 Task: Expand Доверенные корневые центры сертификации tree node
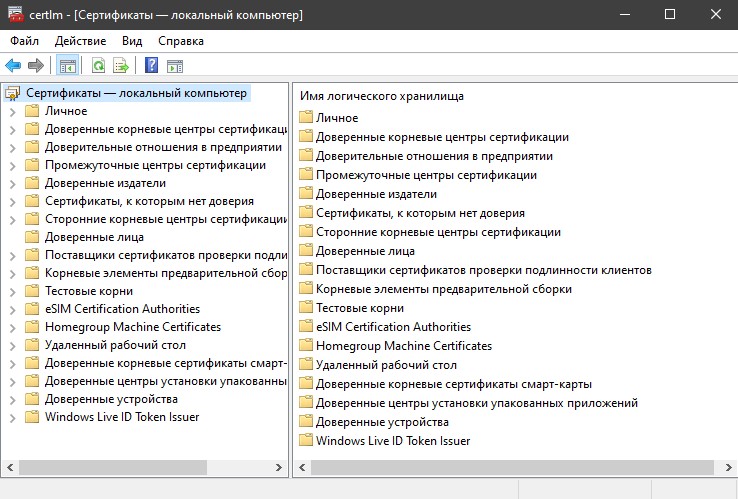pos(13,129)
